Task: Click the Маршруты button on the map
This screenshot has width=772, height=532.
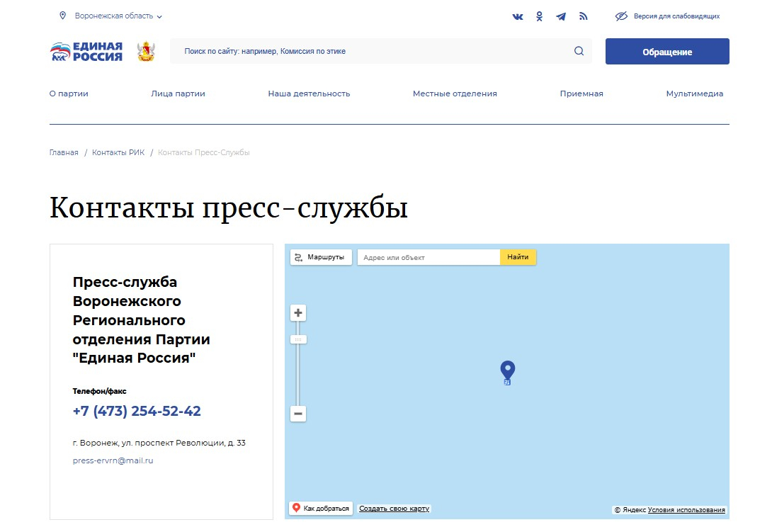Action: point(321,257)
